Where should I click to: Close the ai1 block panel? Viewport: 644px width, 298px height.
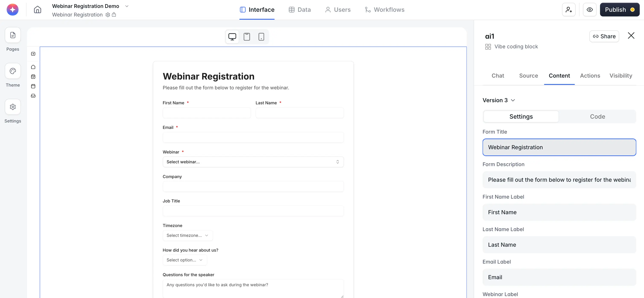(x=631, y=36)
